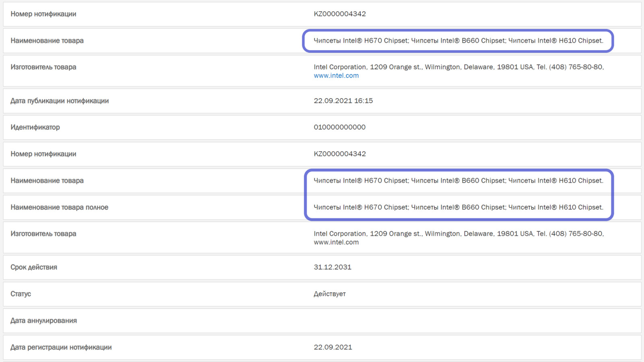Select the identifier value 010000000000

(339, 128)
